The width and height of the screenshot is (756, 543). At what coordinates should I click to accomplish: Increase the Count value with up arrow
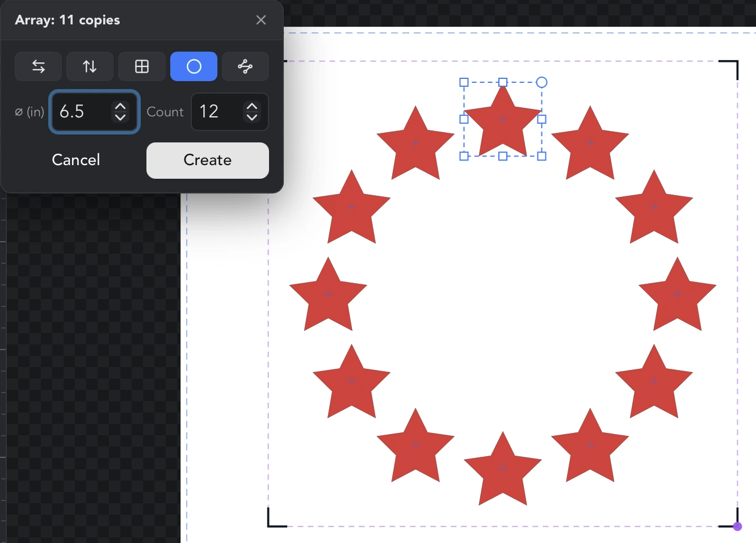(x=252, y=106)
